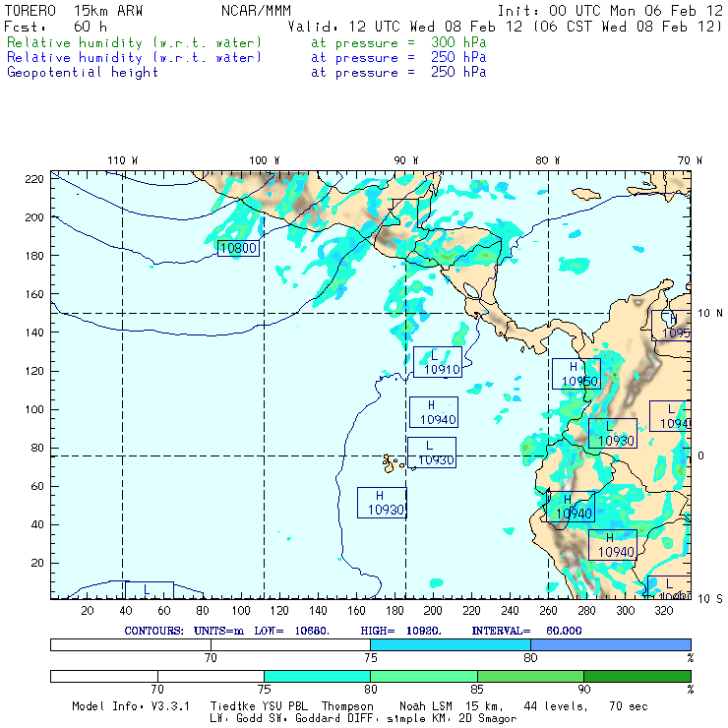Select the '44 levels,' model text

tap(556, 706)
